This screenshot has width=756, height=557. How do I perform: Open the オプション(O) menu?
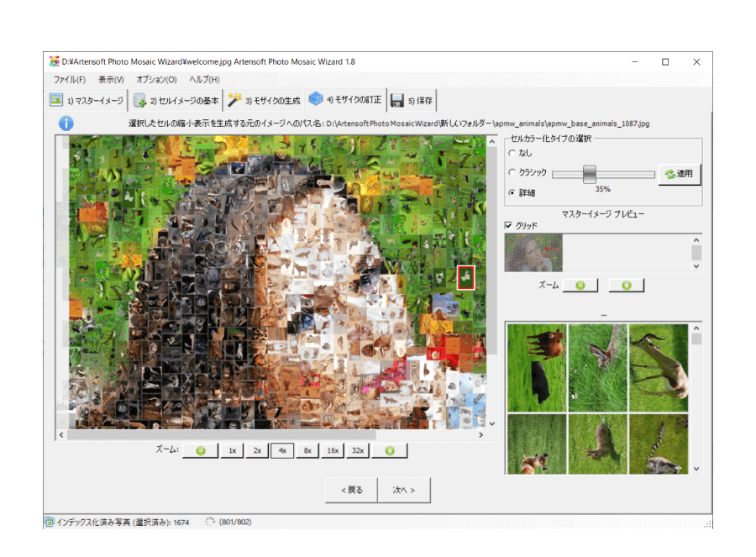point(156,80)
